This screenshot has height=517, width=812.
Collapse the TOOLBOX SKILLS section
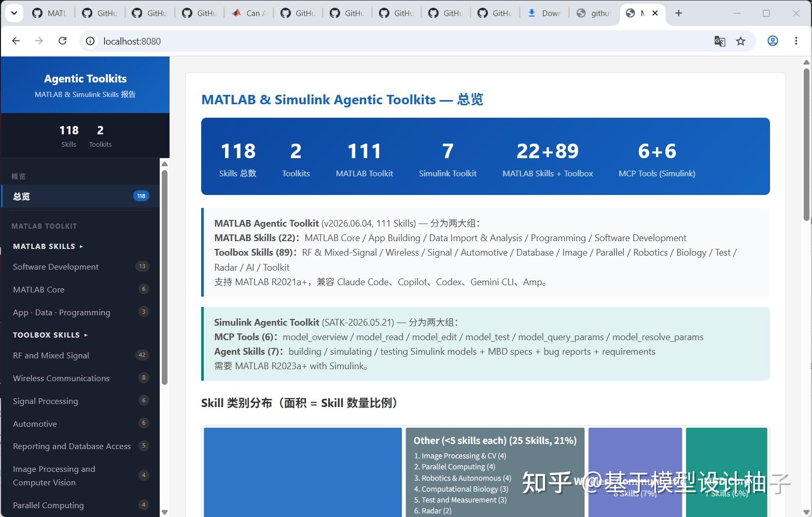click(50, 335)
